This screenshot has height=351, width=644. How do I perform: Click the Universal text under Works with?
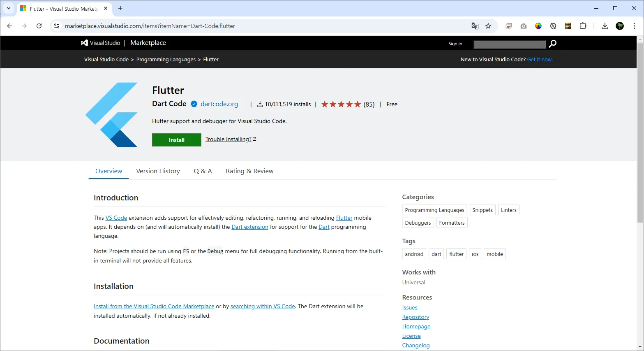coord(414,282)
